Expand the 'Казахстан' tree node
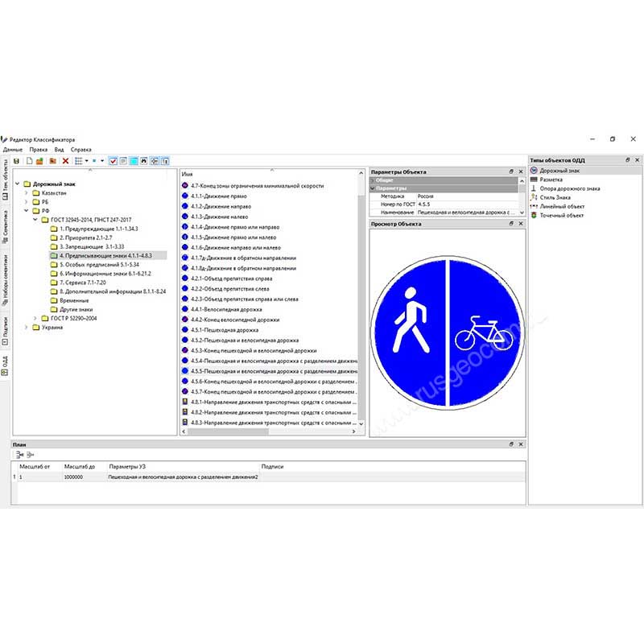This screenshot has width=644, height=644. pos(26,193)
